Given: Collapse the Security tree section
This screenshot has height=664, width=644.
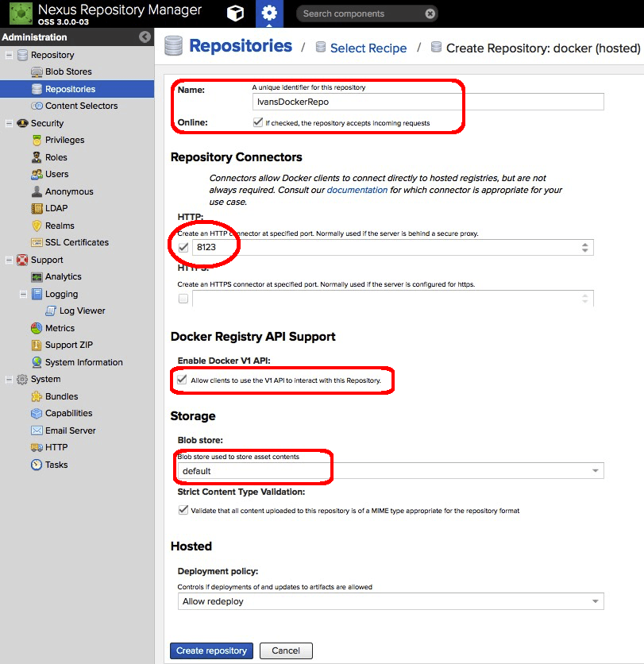Looking at the screenshot, I should click(x=6, y=123).
